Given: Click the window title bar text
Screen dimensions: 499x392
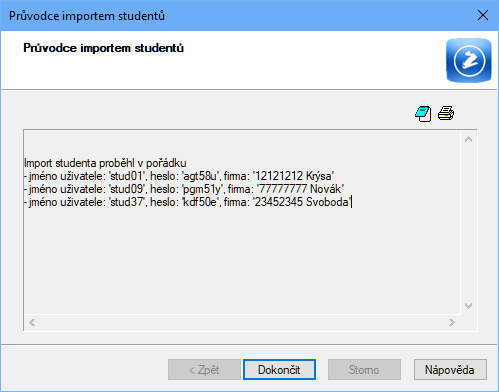Looking at the screenshot, I should 87,16.
